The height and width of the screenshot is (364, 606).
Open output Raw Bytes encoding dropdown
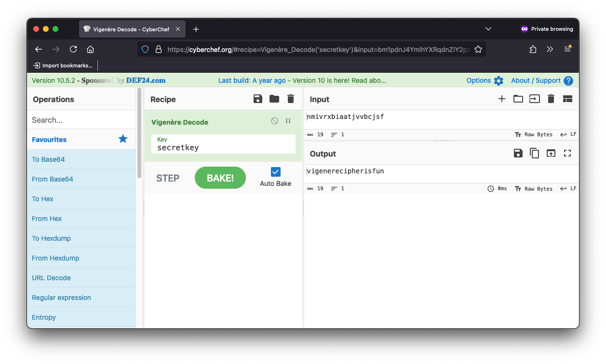point(533,189)
